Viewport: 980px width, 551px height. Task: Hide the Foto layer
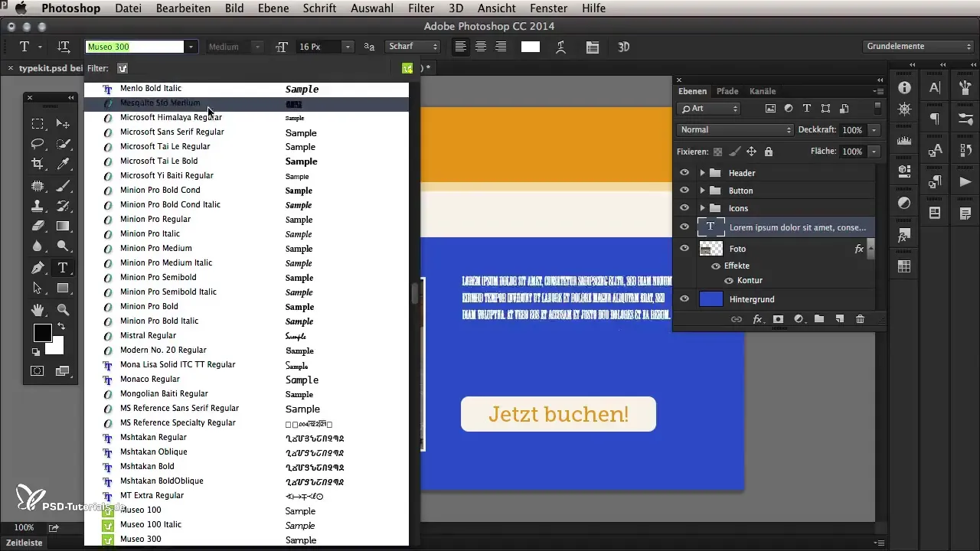pos(684,248)
